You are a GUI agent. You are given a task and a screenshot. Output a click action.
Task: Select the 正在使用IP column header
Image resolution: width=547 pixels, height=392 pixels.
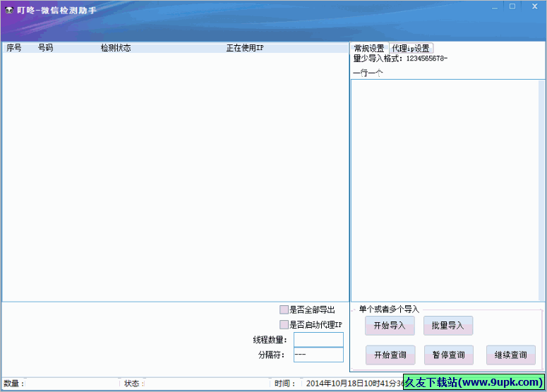point(245,48)
